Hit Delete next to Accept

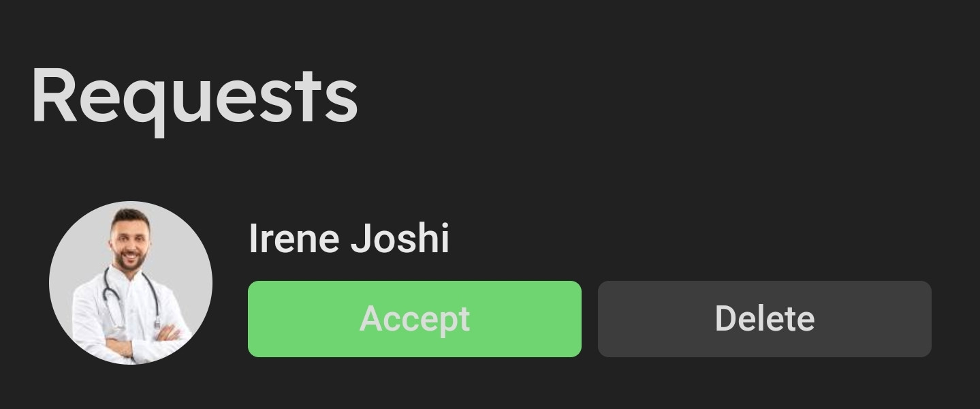point(764,318)
